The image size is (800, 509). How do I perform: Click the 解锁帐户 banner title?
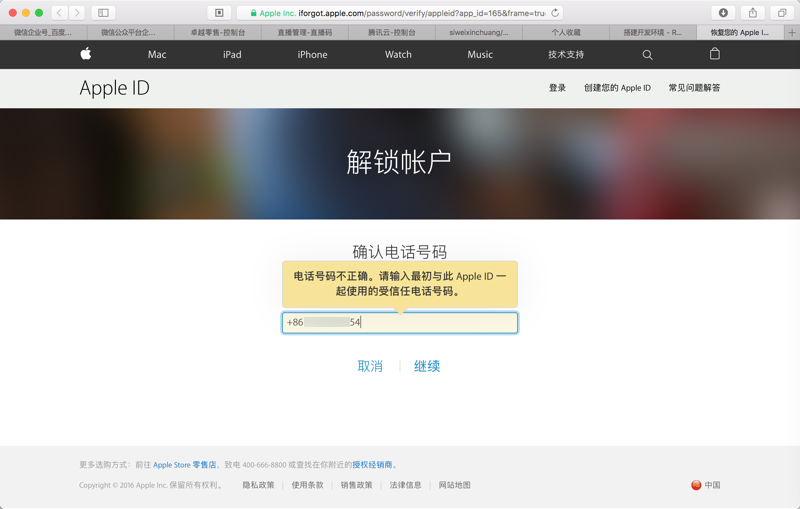398,162
